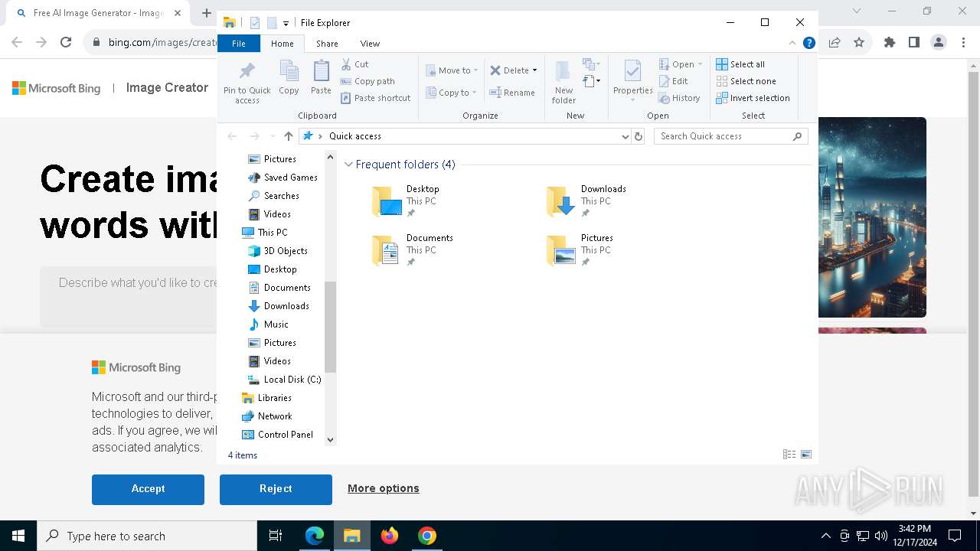Open the More options link
Screen dimensions: 980x551
click(x=384, y=488)
